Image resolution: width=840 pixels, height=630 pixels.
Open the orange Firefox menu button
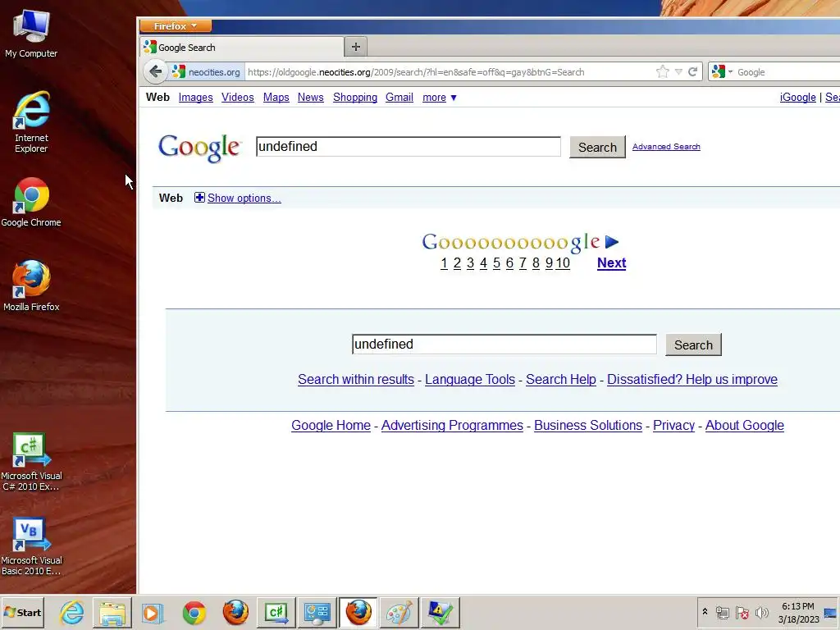176,25
